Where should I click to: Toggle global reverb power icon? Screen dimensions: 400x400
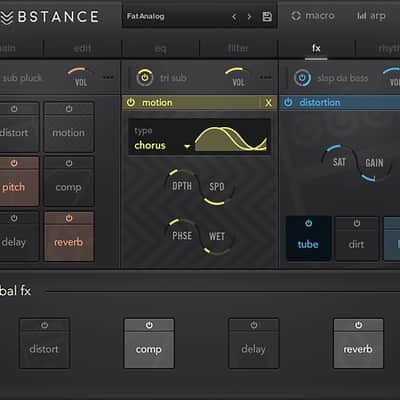point(358,325)
